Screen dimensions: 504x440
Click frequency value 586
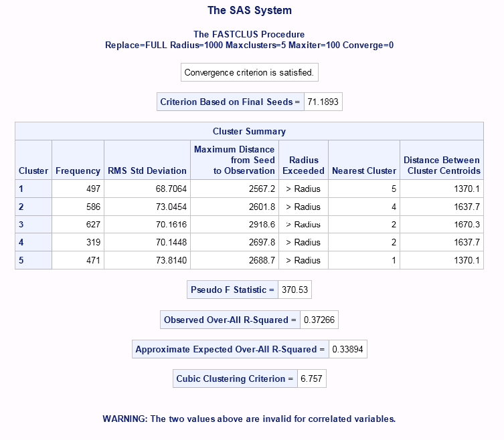(x=78, y=207)
